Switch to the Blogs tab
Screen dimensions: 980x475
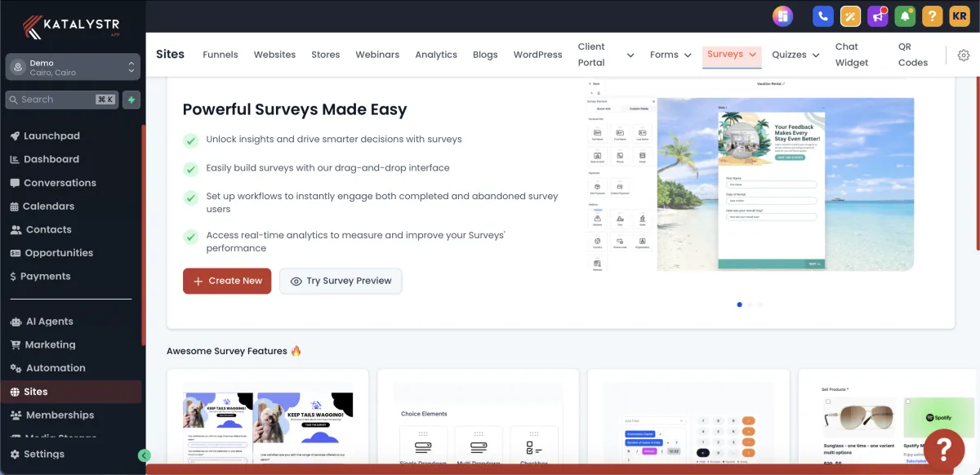(x=485, y=55)
